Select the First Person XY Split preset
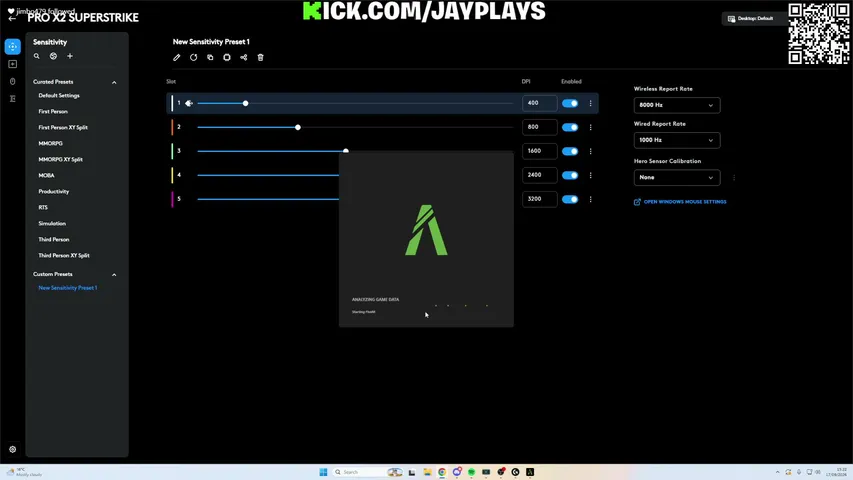This screenshot has width=853, height=480. (63, 127)
